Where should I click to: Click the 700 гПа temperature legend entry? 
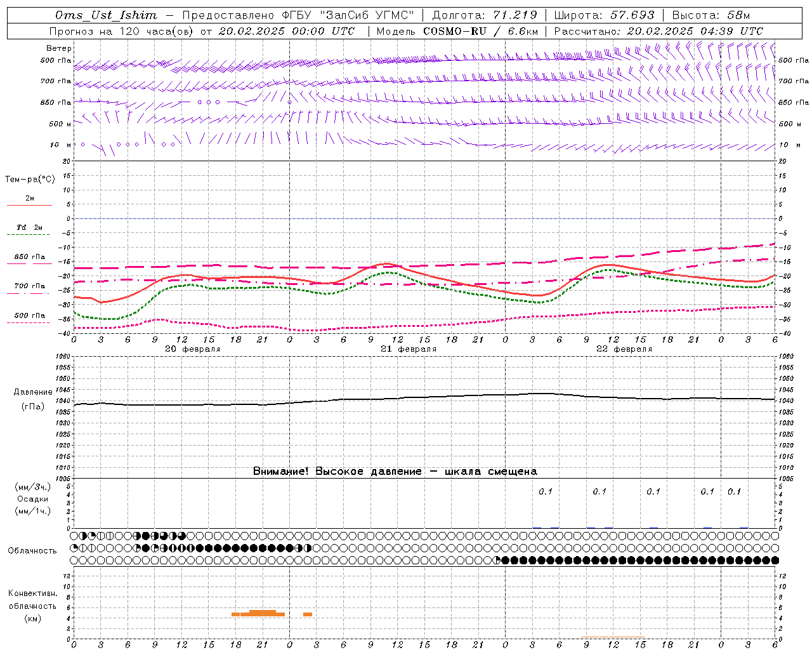coord(29,286)
